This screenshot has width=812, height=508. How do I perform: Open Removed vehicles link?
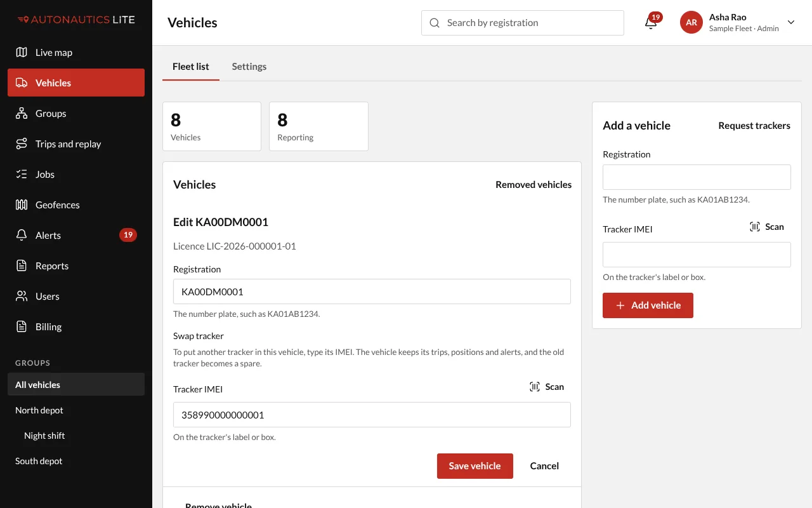click(534, 185)
